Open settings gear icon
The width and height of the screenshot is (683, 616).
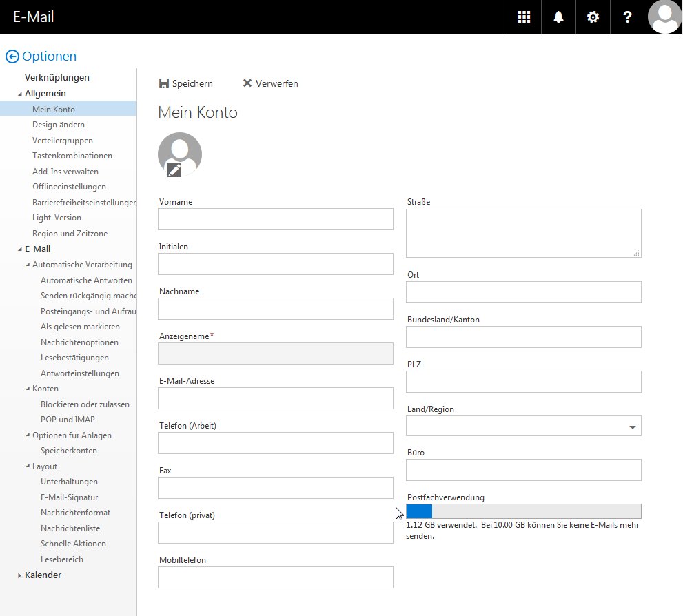(x=593, y=17)
